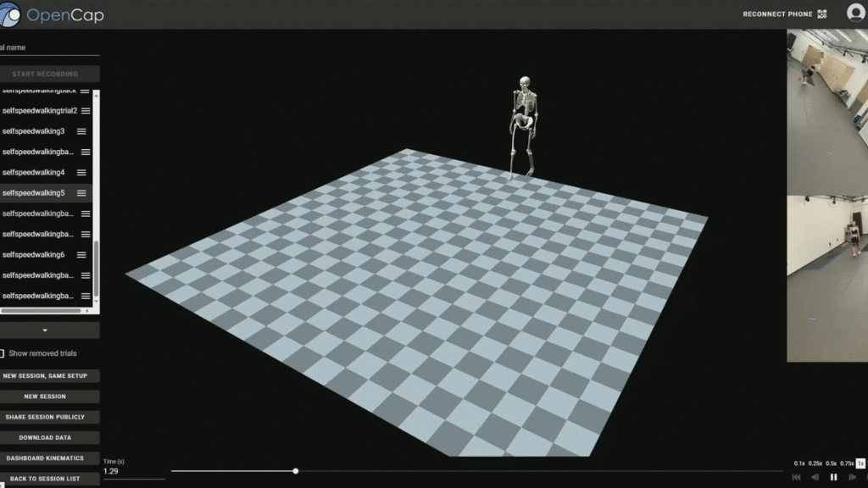
Task: Open menu icon for selfspeedwalking3 trial
Action: (x=81, y=131)
